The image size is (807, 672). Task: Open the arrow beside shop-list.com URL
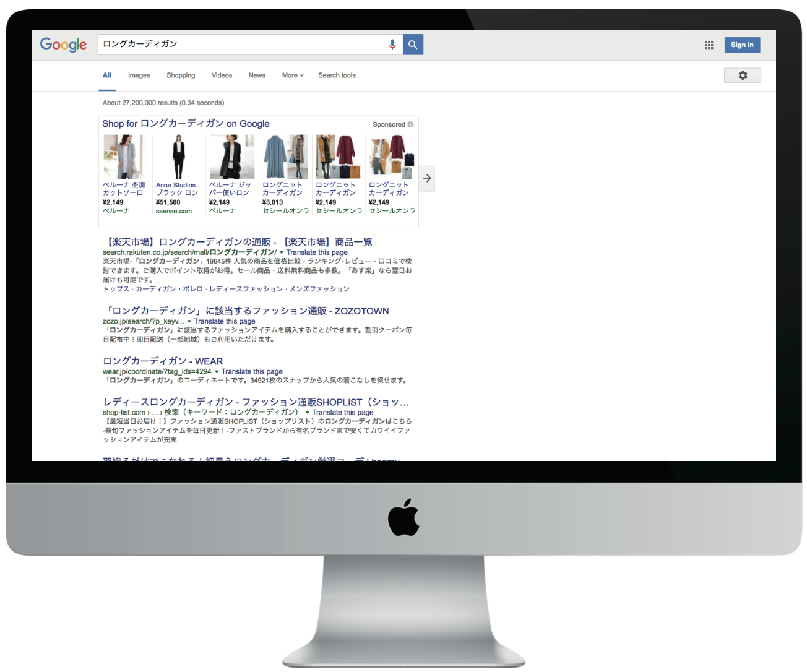[x=307, y=413]
